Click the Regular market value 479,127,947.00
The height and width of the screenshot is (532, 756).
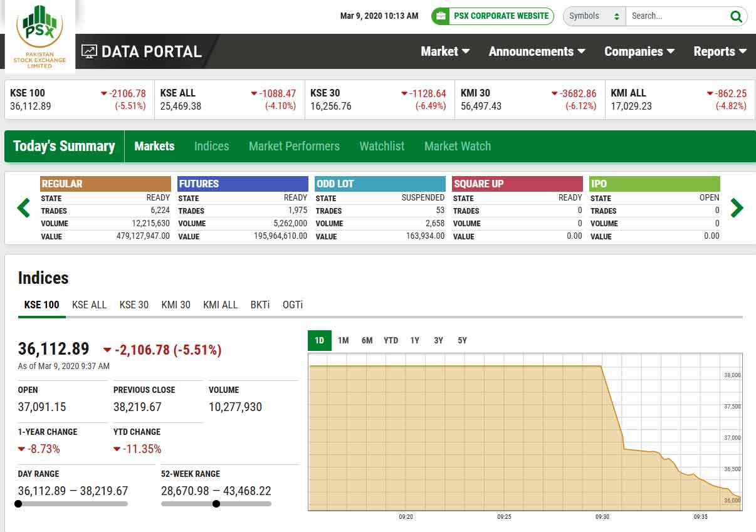(x=143, y=236)
